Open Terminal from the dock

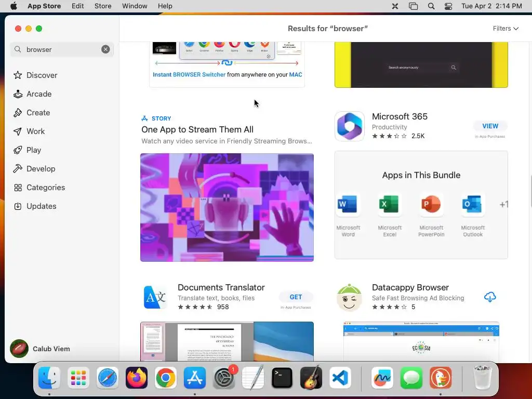point(282,378)
